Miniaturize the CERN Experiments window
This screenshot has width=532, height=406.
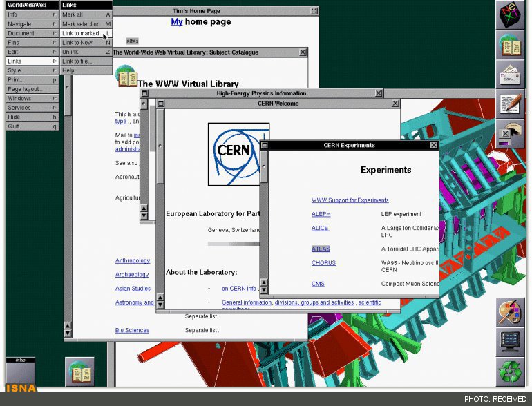pyautogui.click(x=265, y=145)
